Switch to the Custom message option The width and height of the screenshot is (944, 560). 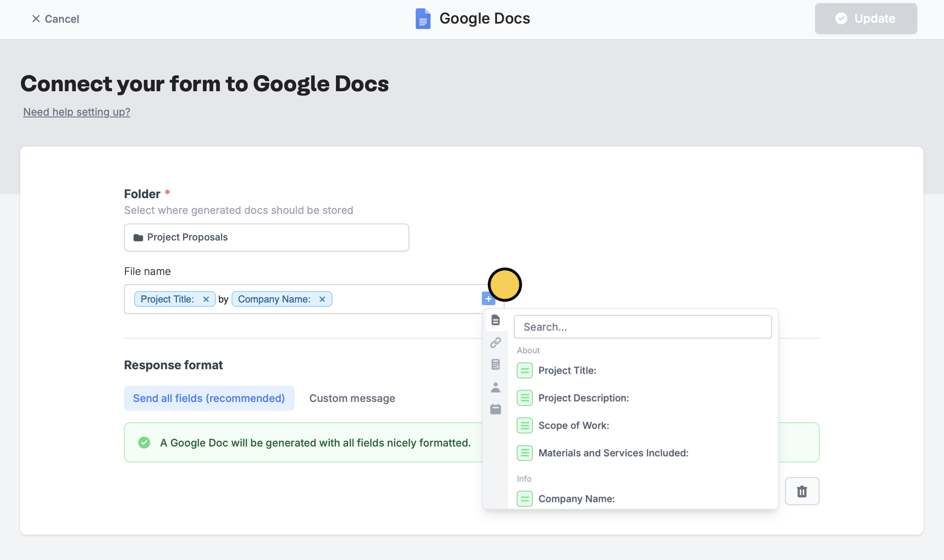point(352,398)
